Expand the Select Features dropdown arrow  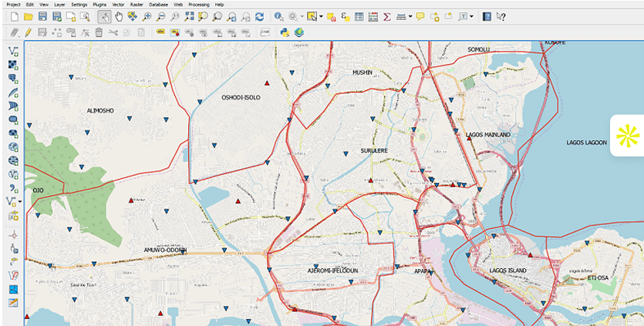pyautogui.click(x=320, y=16)
